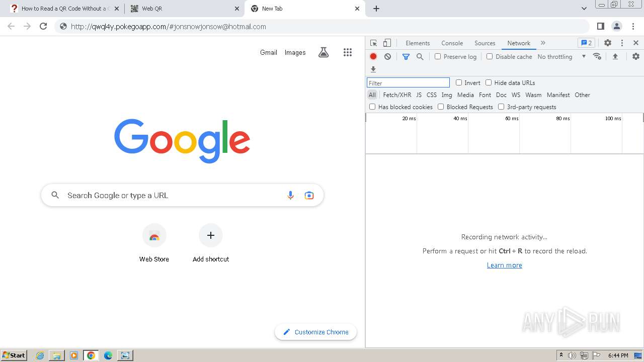Image resolution: width=644 pixels, height=362 pixels.
Task: Import HAR file upload arrow
Action: click(x=615, y=57)
